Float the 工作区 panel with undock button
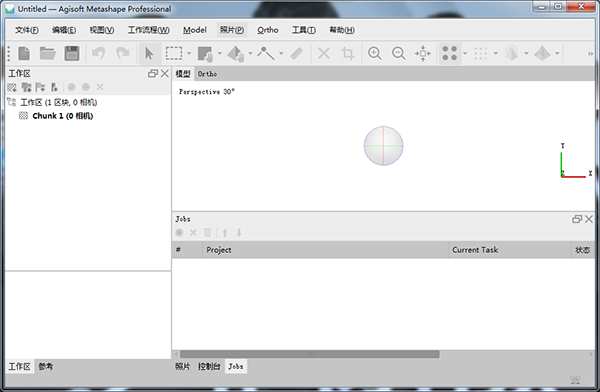The image size is (600, 392). [x=153, y=74]
